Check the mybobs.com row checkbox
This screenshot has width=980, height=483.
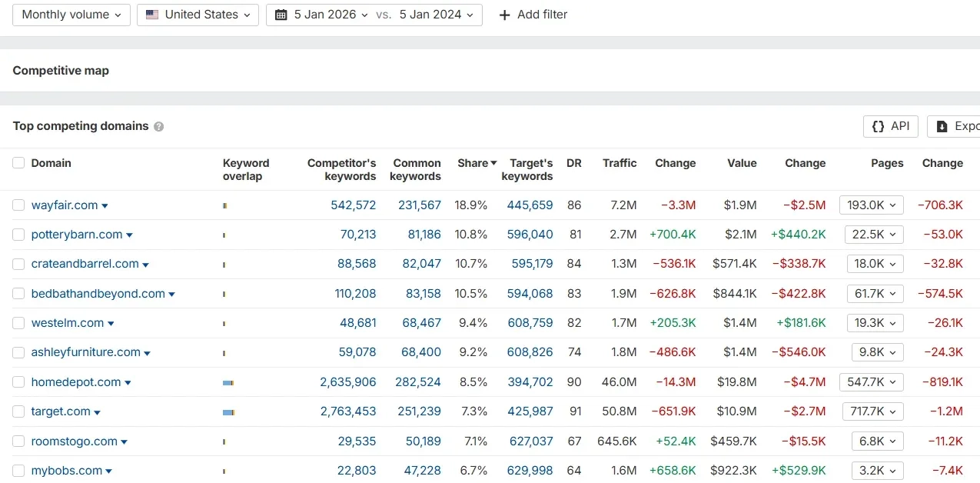pos(18,471)
